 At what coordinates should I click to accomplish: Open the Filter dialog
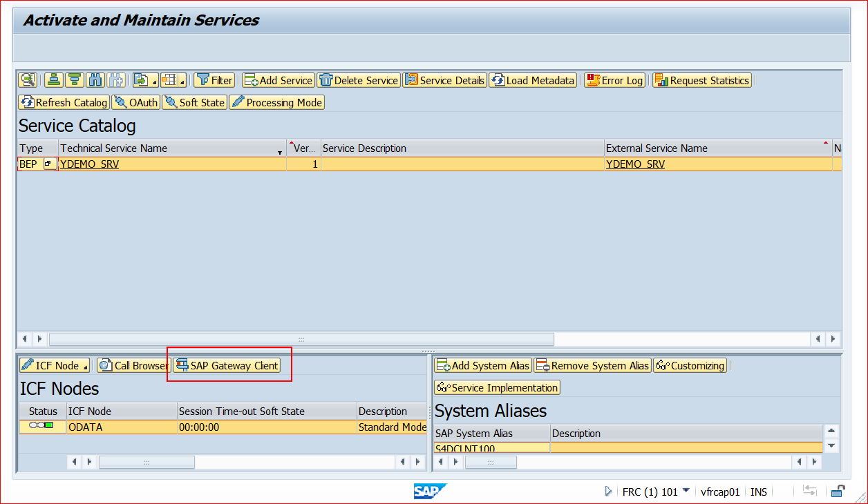tap(214, 79)
